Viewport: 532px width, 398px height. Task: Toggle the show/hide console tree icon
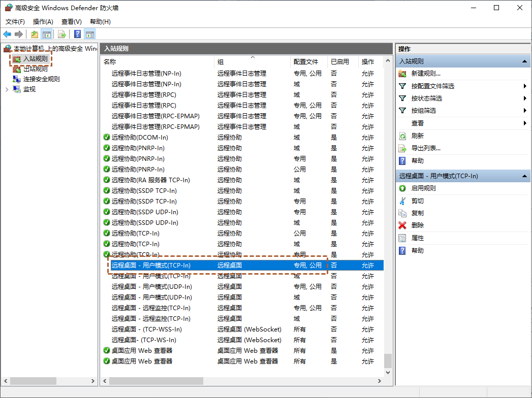[46, 35]
